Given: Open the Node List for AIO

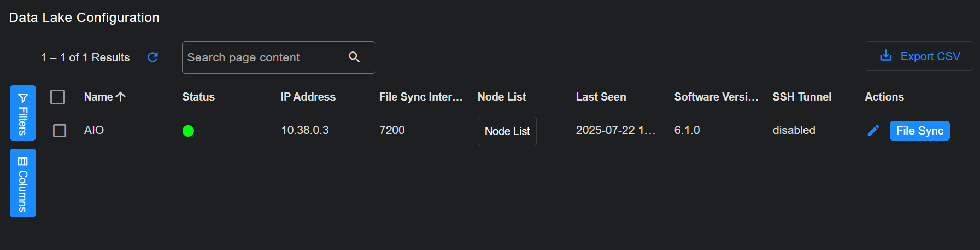Looking at the screenshot, I should (x=507, y=131).
